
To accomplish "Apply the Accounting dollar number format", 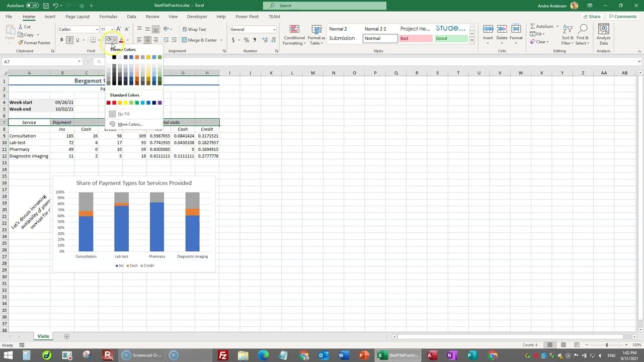I will tap(233, 40).
